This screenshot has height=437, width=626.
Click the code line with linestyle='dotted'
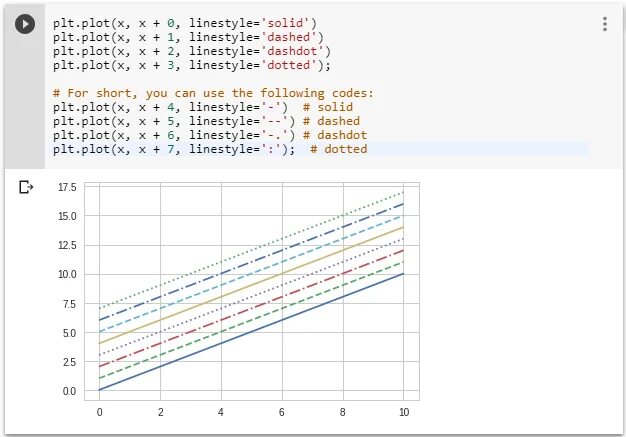click(192, 65)
